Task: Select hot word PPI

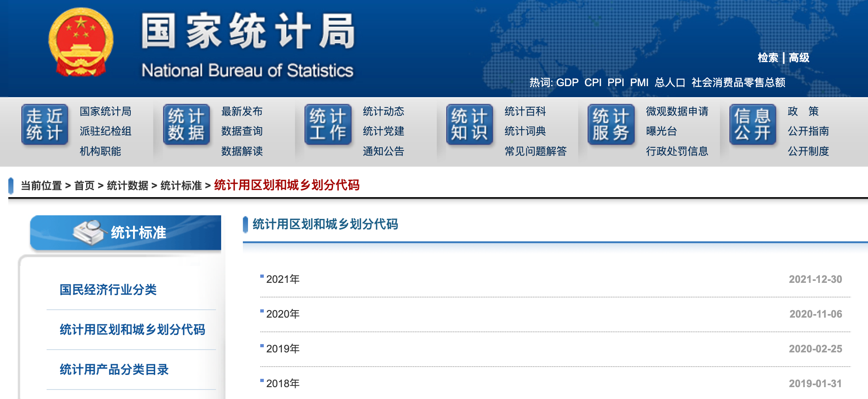Action: 616,83
